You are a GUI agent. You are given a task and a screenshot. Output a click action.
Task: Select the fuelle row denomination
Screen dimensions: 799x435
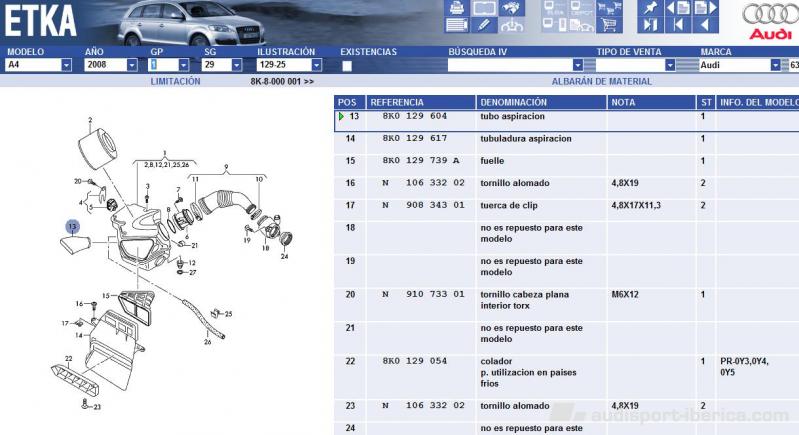coord(492,161)
